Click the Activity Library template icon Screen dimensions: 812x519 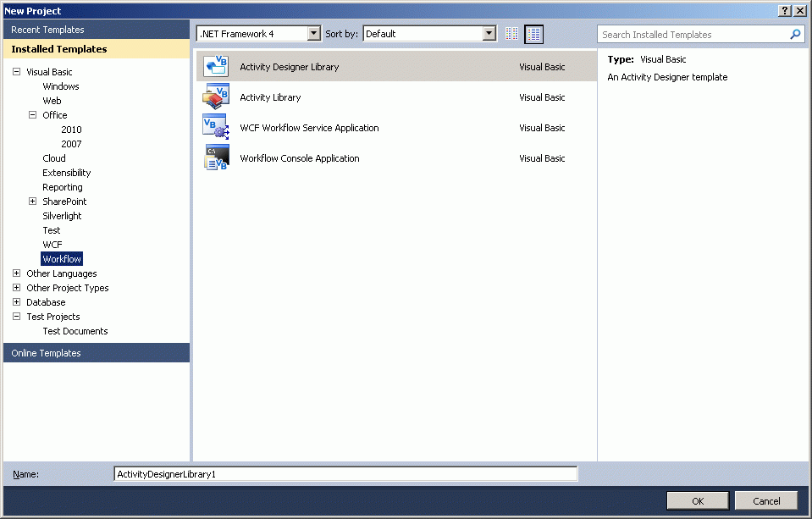click(x=216, y=97)
